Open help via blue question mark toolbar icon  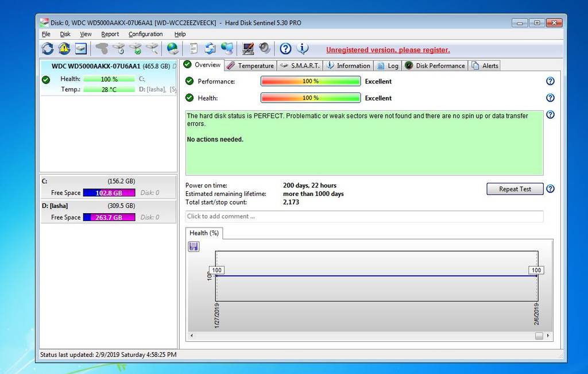point(285,49)
